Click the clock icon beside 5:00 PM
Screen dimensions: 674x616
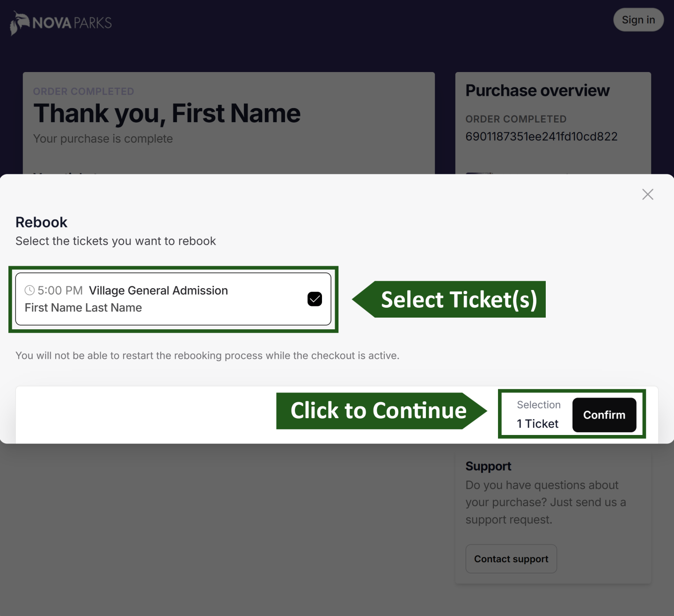pos(29,290)
